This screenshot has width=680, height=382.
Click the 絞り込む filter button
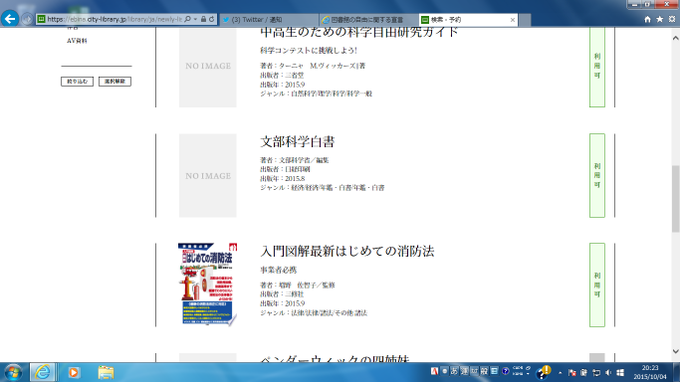click(x=77, y=82)
